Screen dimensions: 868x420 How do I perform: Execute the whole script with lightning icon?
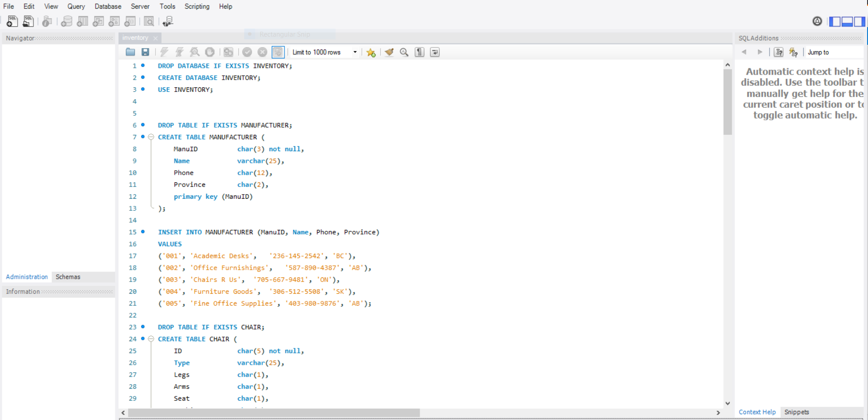click(164, 52)
